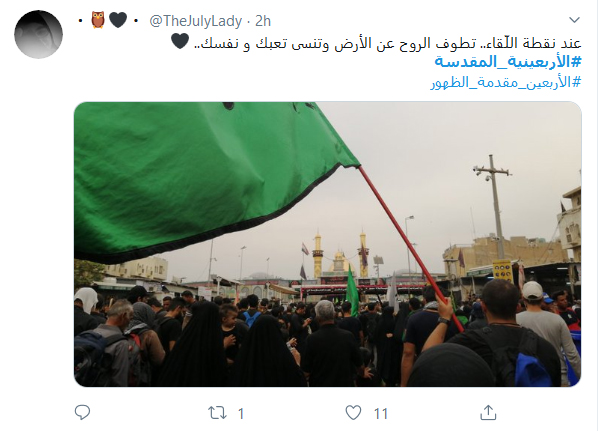Click the likes count number 11
This screenshot has width=598, height=431.
tap(381, 413)
